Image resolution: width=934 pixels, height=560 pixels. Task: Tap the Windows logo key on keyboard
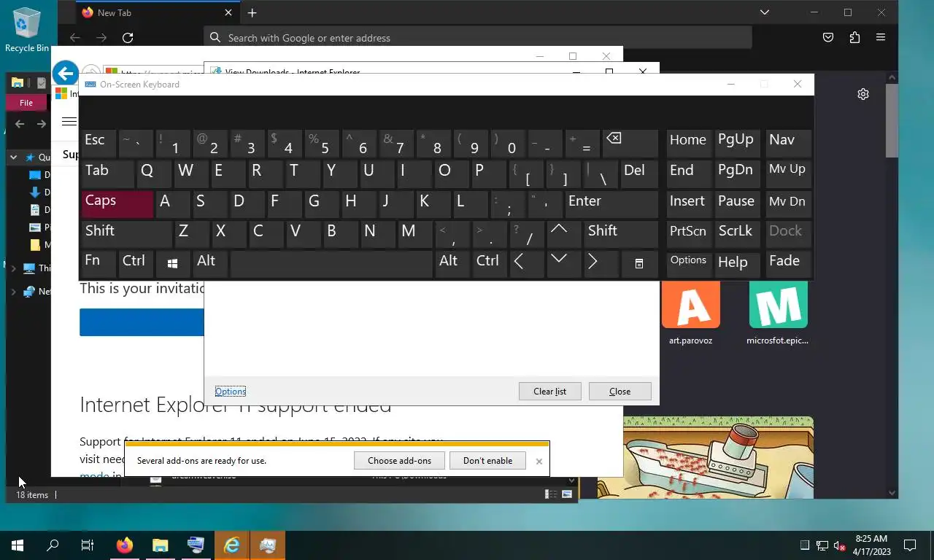coord(172,264)
